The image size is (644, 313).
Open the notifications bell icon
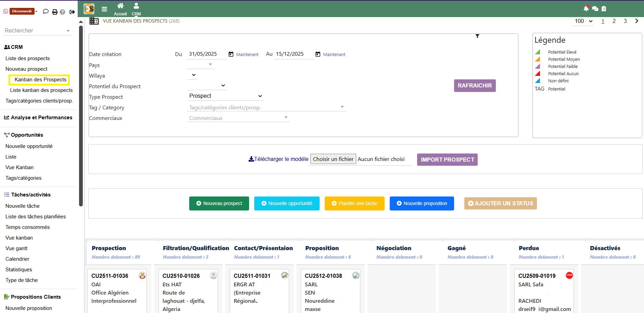(586, 8)
